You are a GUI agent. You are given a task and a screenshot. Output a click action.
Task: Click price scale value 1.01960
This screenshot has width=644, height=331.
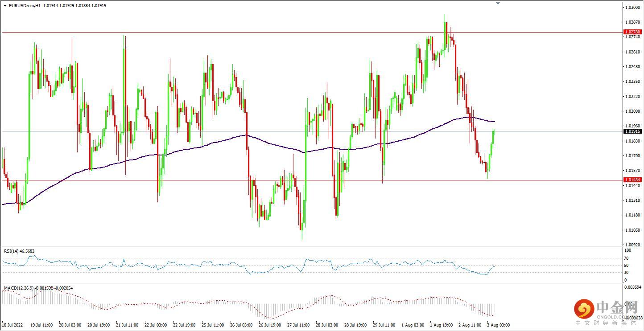(x=633, y=126)
